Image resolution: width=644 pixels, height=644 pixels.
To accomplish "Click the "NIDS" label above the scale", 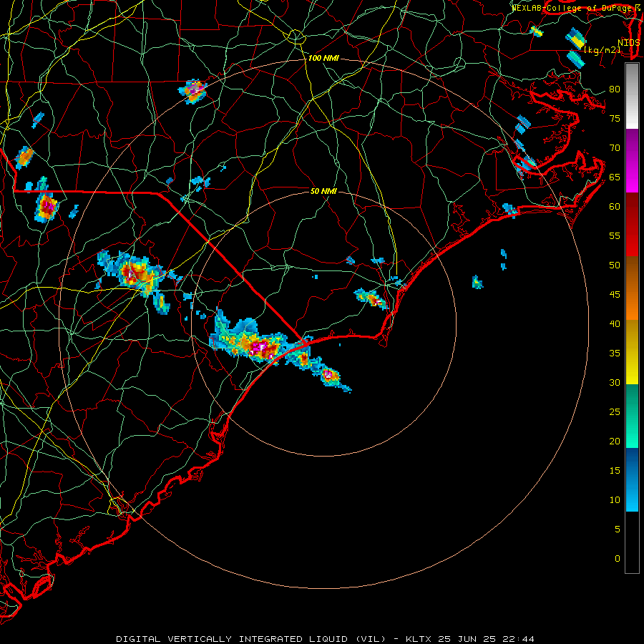I will 629,43.
